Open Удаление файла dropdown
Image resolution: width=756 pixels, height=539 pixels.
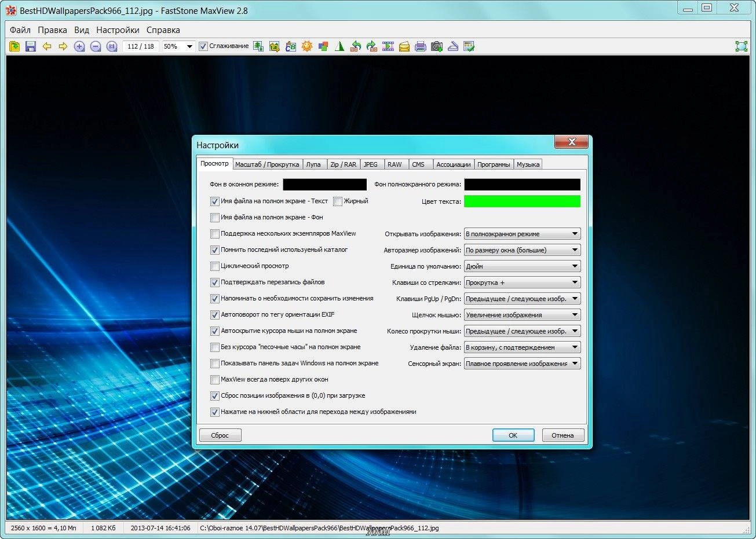(x=522, y=347)
